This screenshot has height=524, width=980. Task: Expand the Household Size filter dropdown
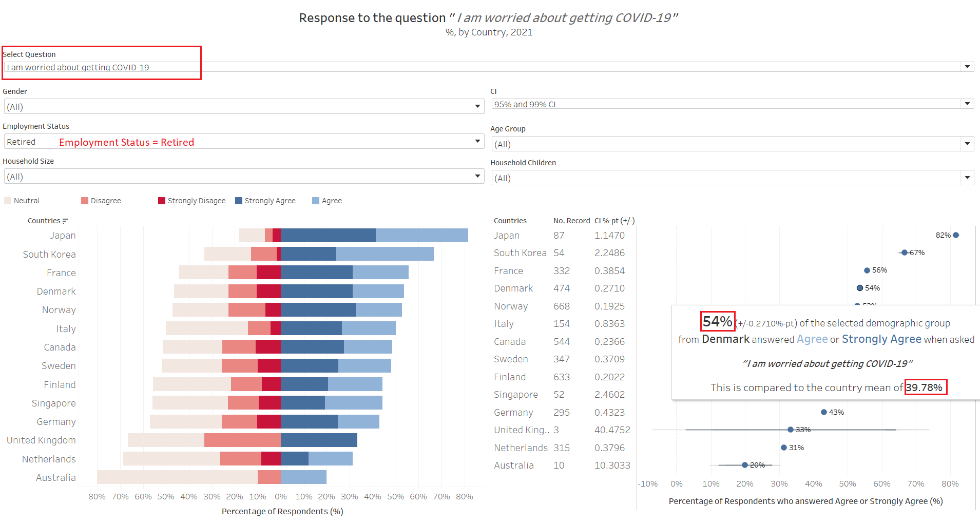[x=477, y=176]
